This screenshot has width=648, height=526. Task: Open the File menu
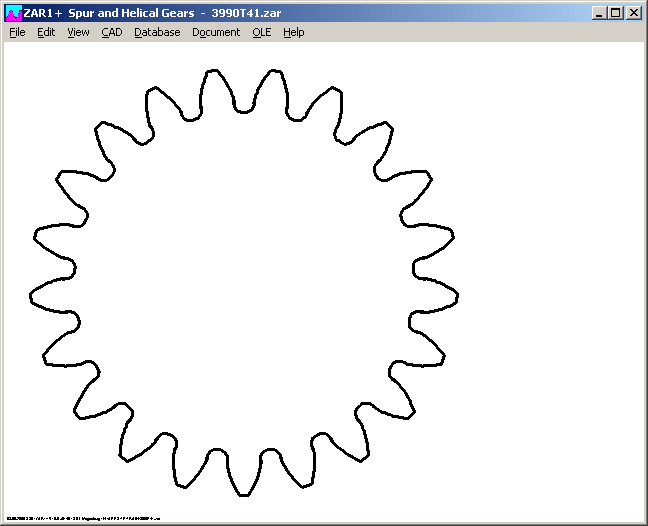[x=17, y=32]
